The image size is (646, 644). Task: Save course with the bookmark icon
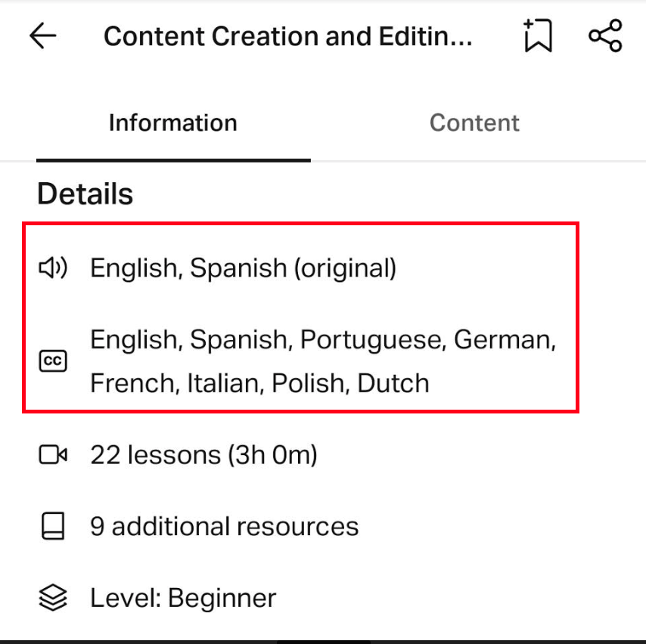pos(538,36)
